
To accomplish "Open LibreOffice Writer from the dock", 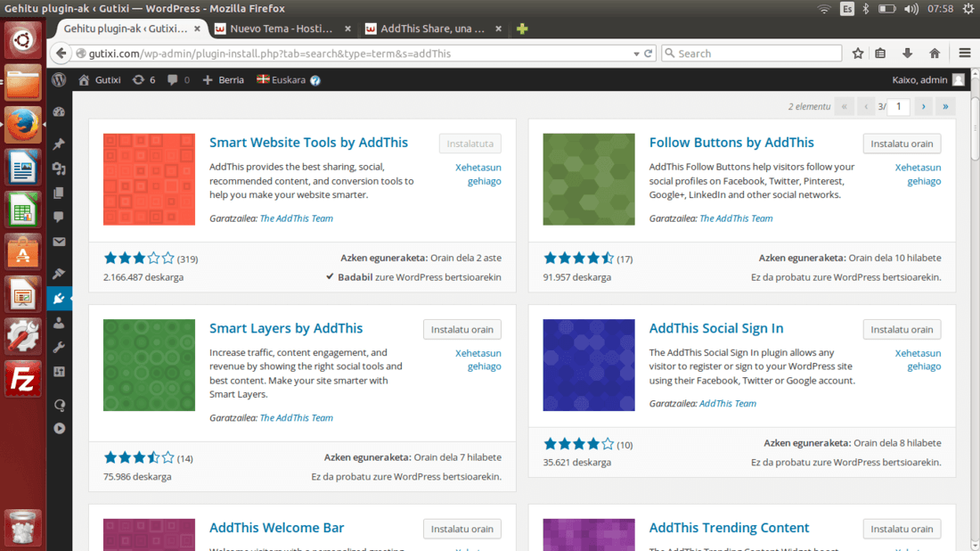I will [x=23, y=168].
